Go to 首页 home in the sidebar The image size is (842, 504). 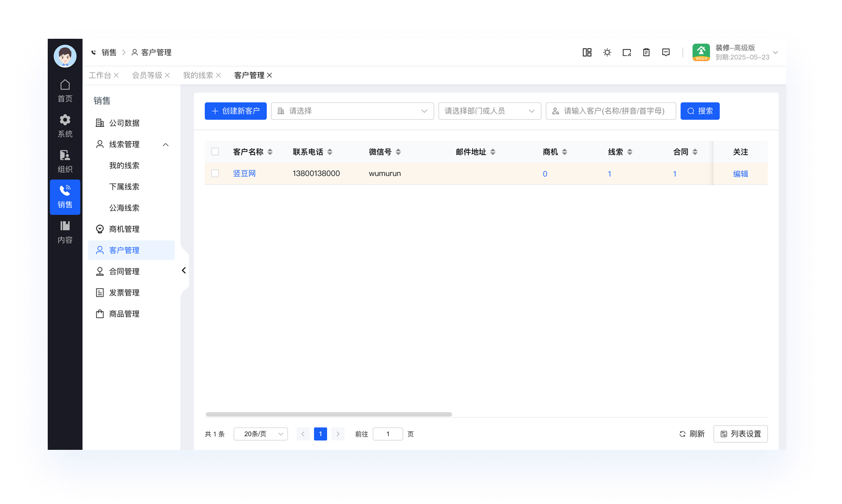tap(65, 91)
